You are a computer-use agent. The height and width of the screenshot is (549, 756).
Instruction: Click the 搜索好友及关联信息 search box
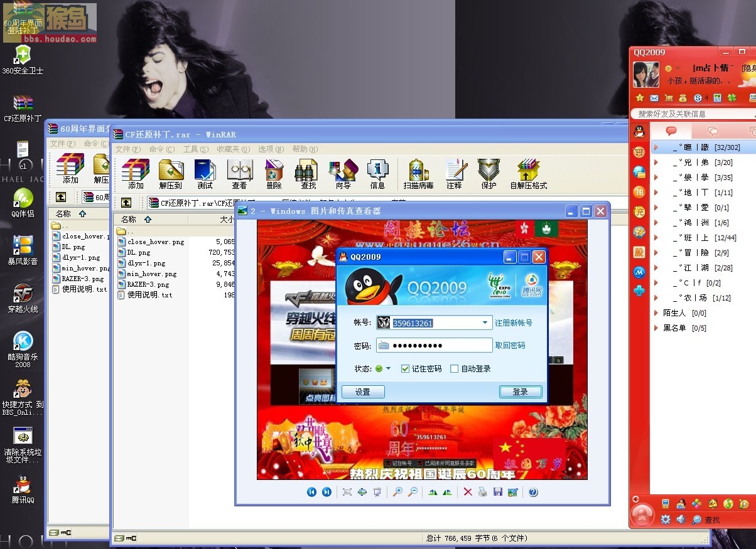tap(693, 114)
